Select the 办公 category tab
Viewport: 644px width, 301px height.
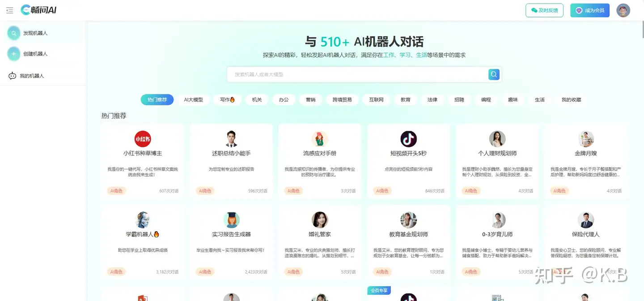click(284, 99)
